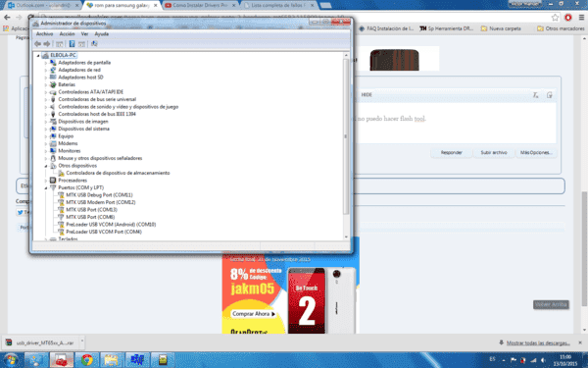Image resolution: width=588 pixels, height=368 pixels.
Task: Click the Baterías battery icon
Action: [x=53, y=84]
